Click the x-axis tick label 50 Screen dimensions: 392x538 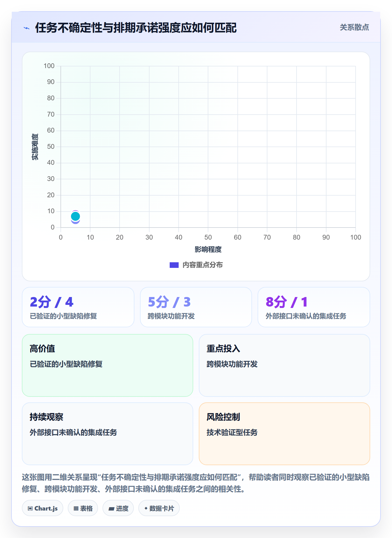[x=208, y=237]
